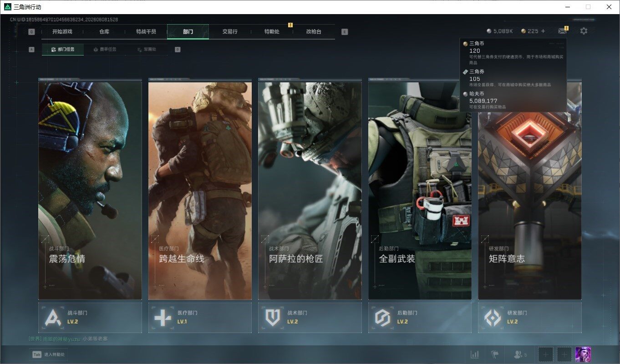Viewport: 620px width, 364px height.
Task: Open the 开始游戏 tab
Action: 62,31
